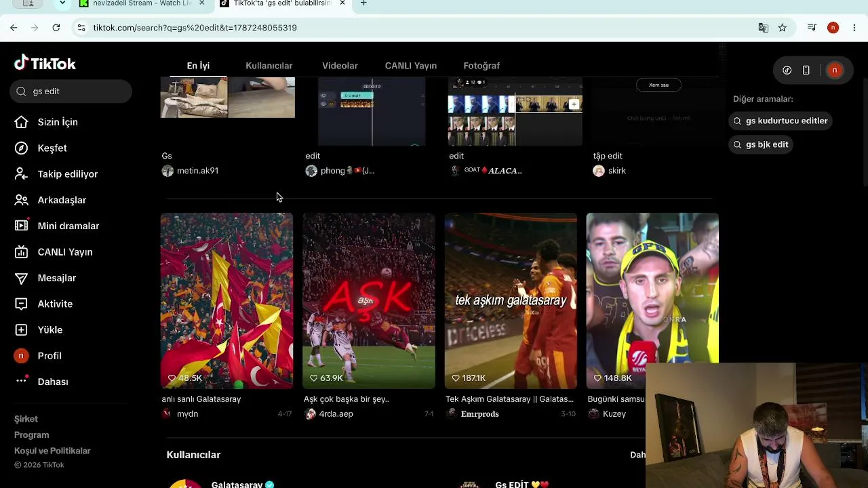Open the Galatasaray flags video thumbnail

tap(227, 301)
